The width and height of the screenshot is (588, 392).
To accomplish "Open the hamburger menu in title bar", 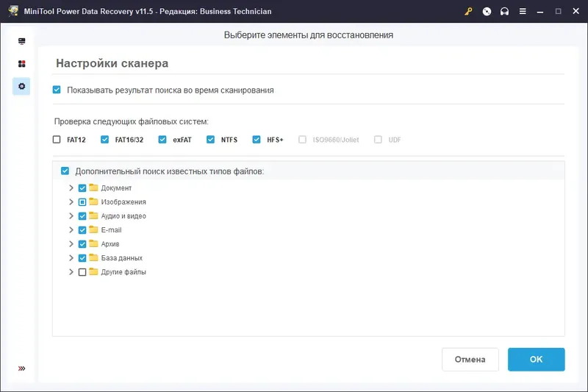I will click(523, 11).
